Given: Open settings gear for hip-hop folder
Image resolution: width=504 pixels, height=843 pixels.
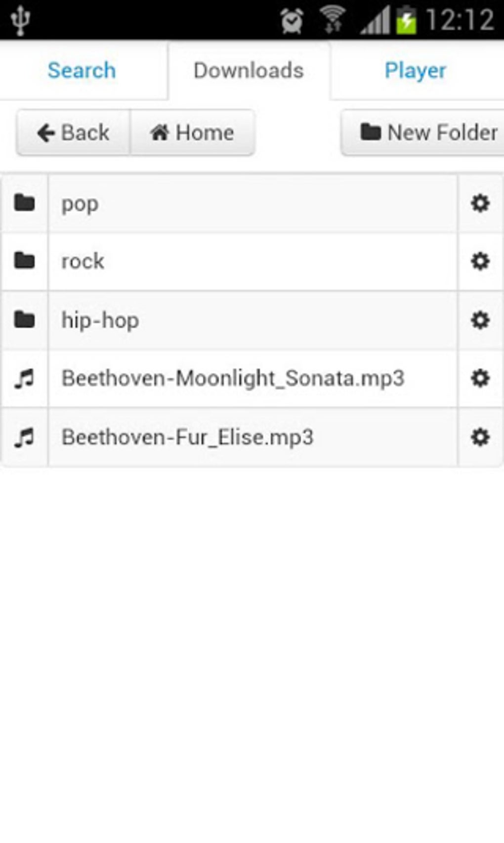Looking at the screenshot, I should (480, 320).
